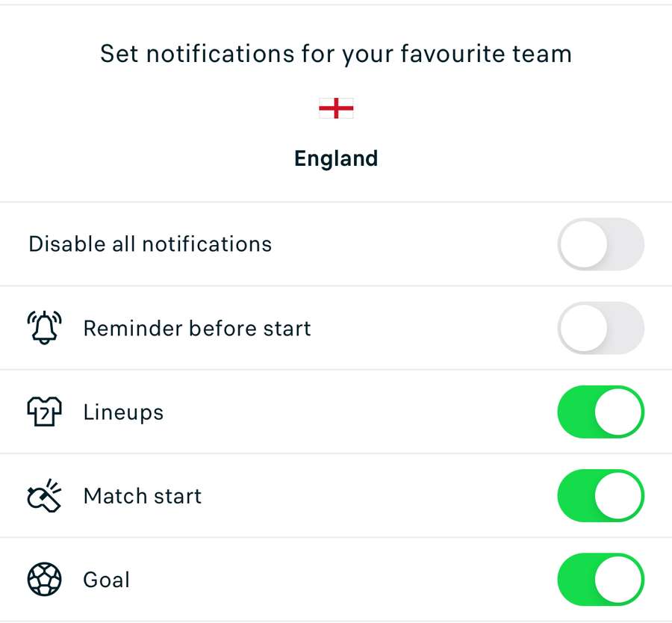Turn off the Lineups notification switch
The width and height of the screenshot is (672, 623).
[x=600, y=412]
